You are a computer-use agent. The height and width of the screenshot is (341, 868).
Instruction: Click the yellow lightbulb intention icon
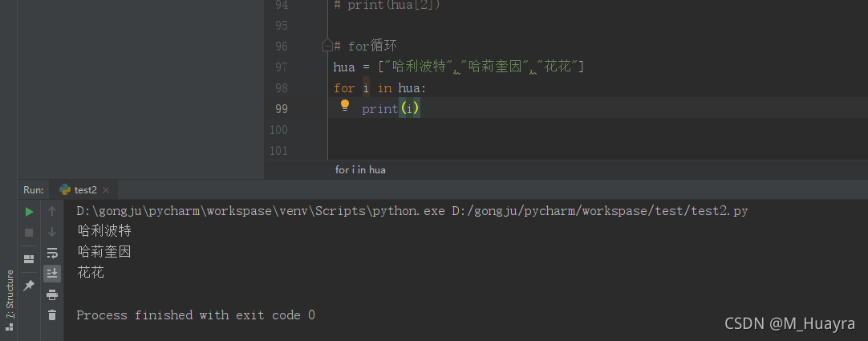[345, 106]
